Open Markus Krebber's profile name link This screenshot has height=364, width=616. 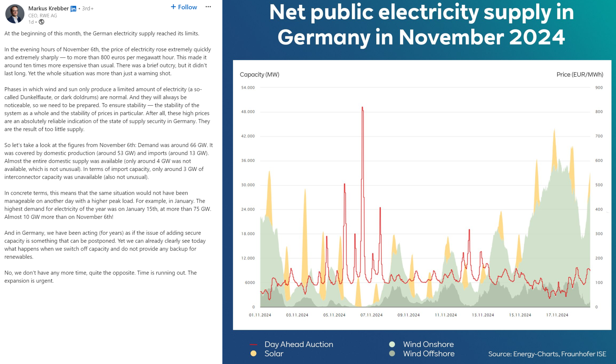coord(48,8)
